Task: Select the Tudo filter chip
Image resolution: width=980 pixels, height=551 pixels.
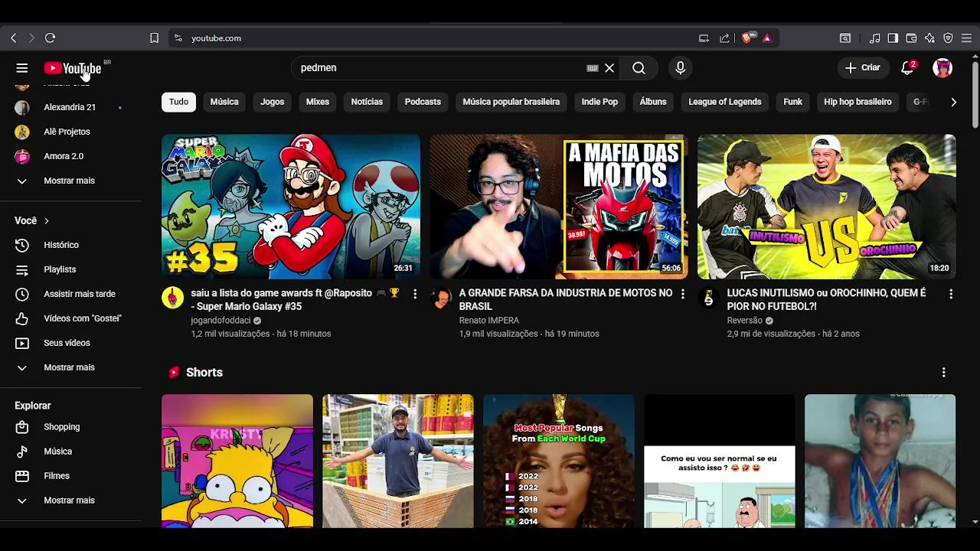Action: point(178,102)
